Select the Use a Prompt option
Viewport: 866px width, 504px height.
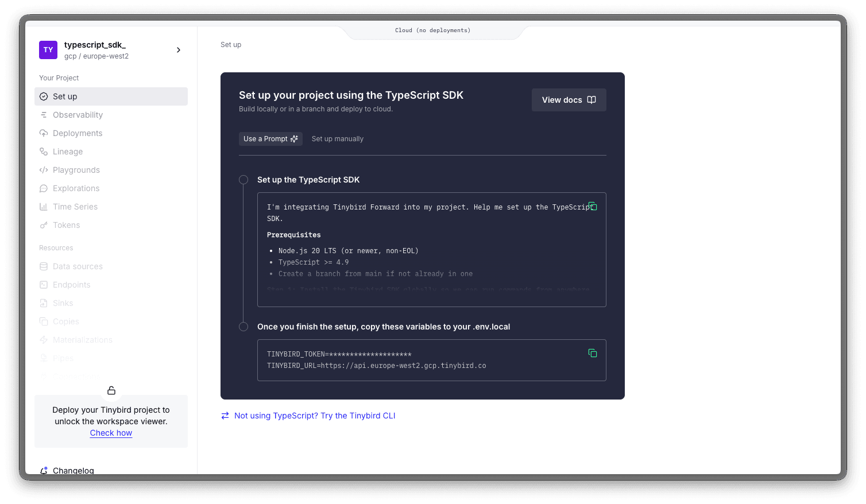[x=270, y=138]
